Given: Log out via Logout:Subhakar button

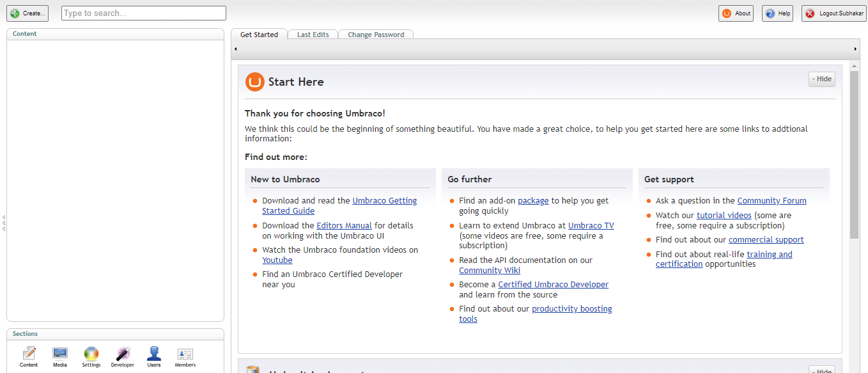Looking at the screenshot, I should click(834, 13).
